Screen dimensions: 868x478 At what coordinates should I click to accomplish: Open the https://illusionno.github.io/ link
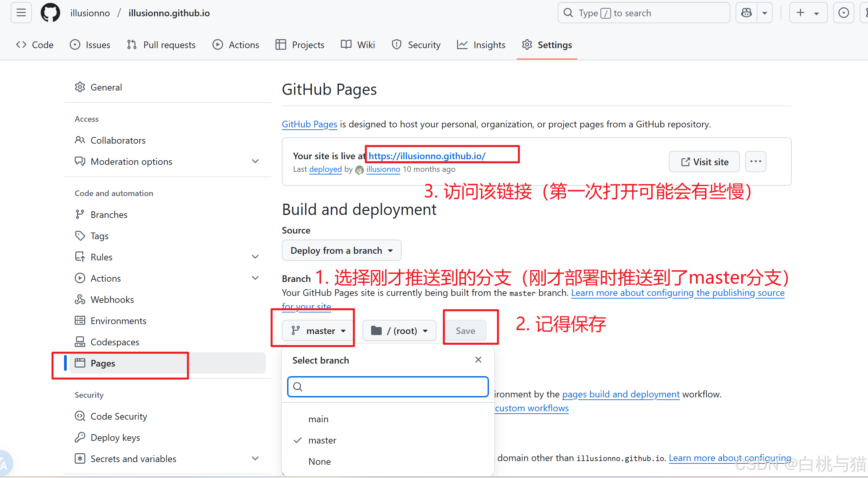click(427, 156)
